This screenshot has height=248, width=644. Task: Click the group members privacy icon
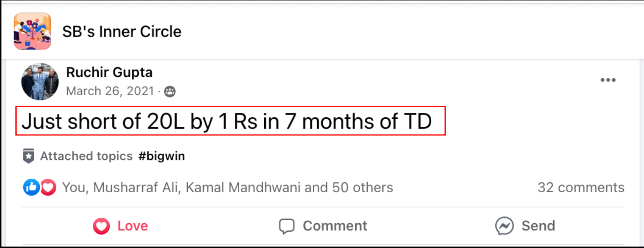(x=169, y=92)
